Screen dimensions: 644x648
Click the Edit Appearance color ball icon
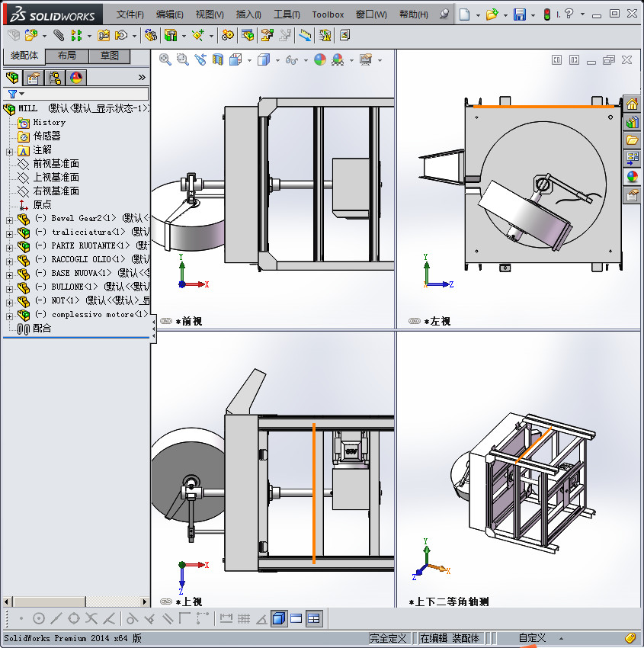click(320, 60)
